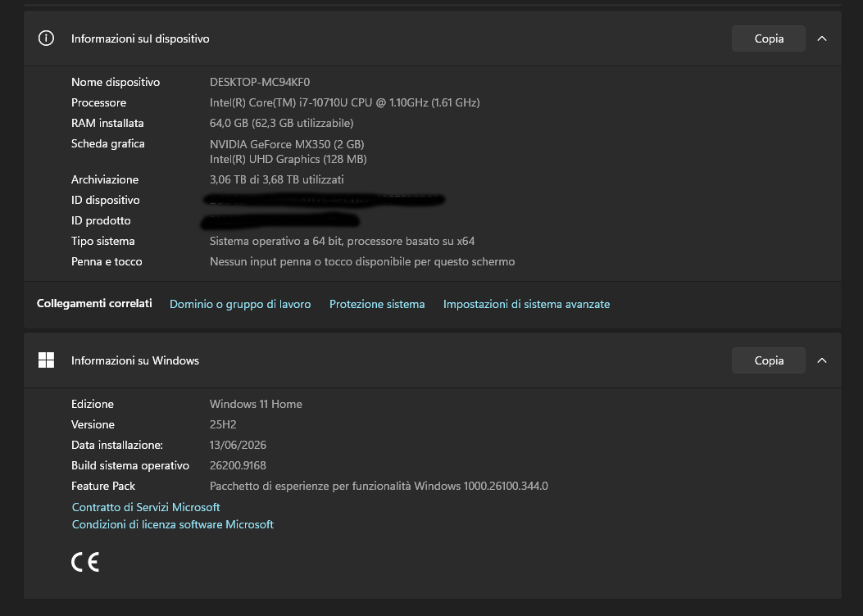Collapse the Informazioni sul dispositivo section chevron

tap(822, 38)
